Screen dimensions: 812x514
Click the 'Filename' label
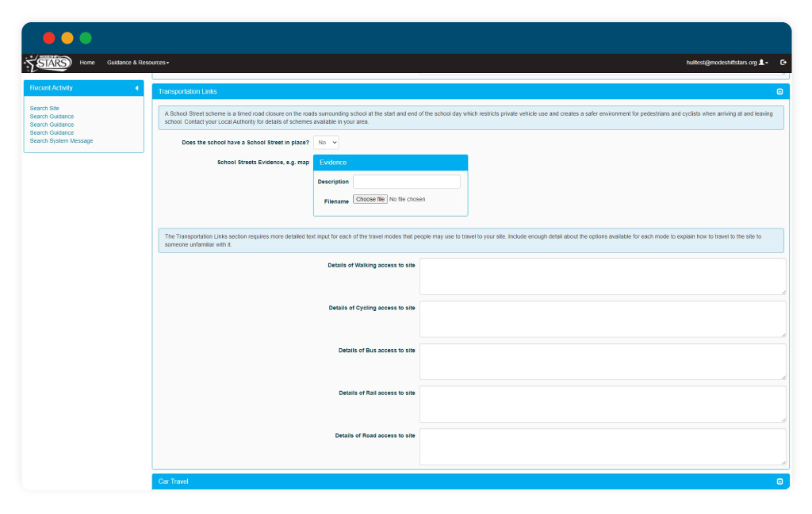pos(336,201)
